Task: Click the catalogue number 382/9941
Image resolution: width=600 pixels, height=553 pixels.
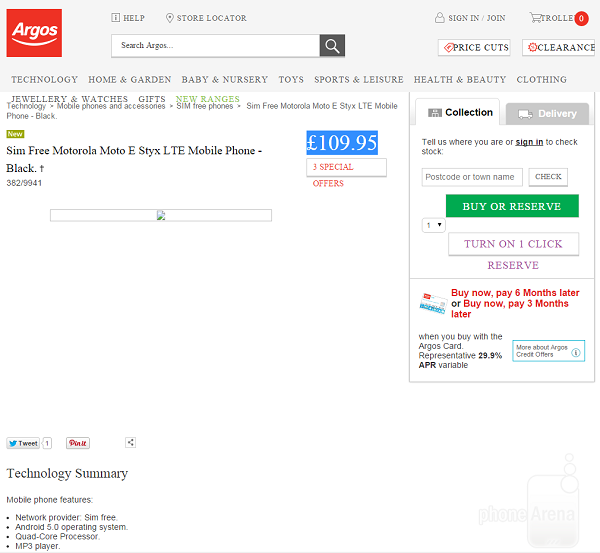Action: (24, 183)
